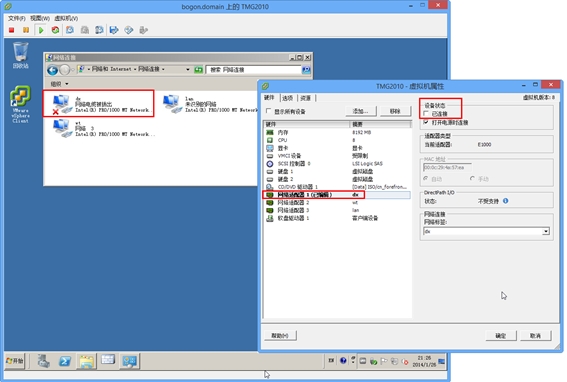Click the Revert to Snapshot toolbar icon
Screen dimensions: 567x382
[x=85, y=30]
